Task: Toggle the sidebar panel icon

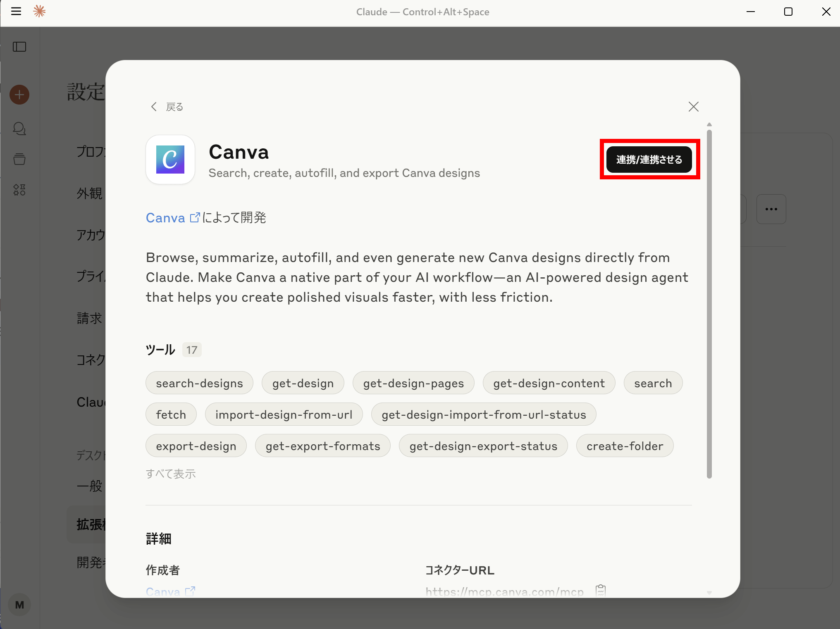Action: pyautogui.click(x=19, y=47)
